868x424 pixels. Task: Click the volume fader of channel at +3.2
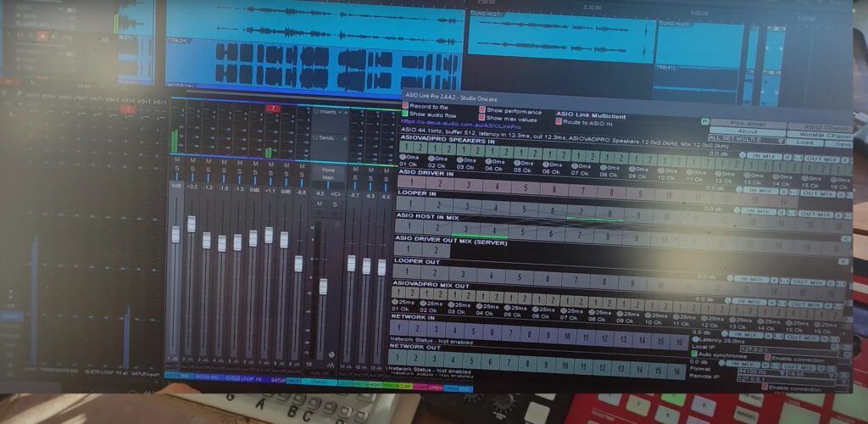coord(192,224)
